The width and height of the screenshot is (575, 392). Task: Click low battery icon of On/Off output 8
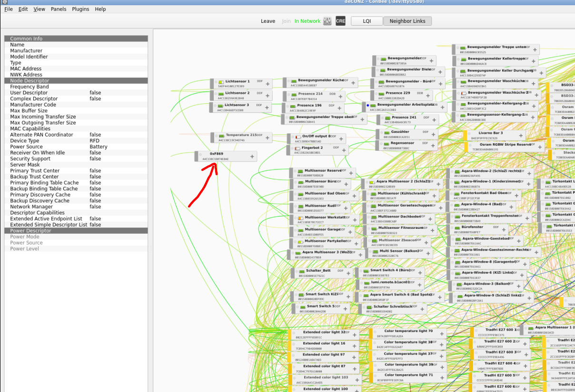[x=298, y=137]
